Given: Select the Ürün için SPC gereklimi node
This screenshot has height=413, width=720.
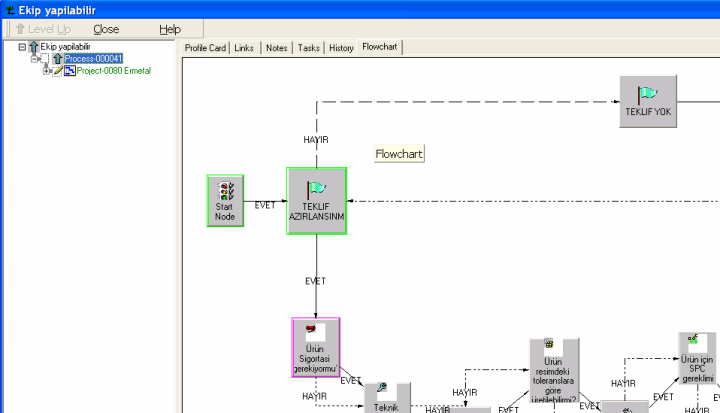Looking at the screenshot, I should (697, 359).
